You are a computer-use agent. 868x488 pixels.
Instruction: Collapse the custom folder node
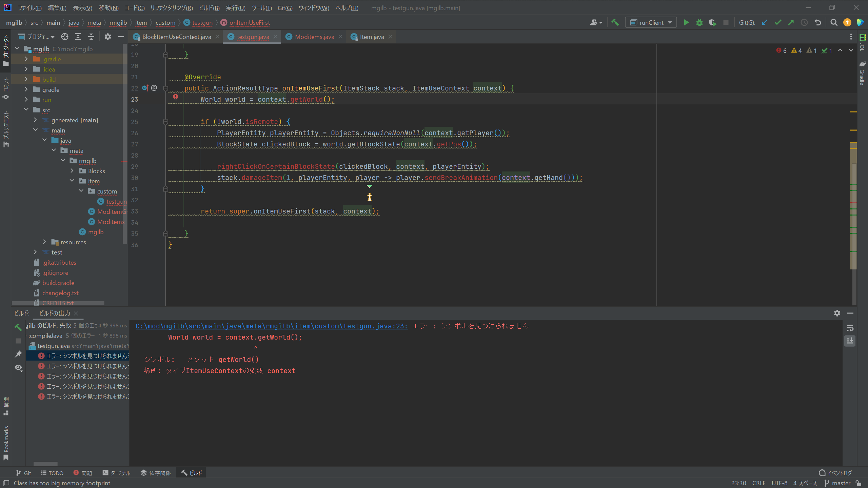click(x=81, y=191)
